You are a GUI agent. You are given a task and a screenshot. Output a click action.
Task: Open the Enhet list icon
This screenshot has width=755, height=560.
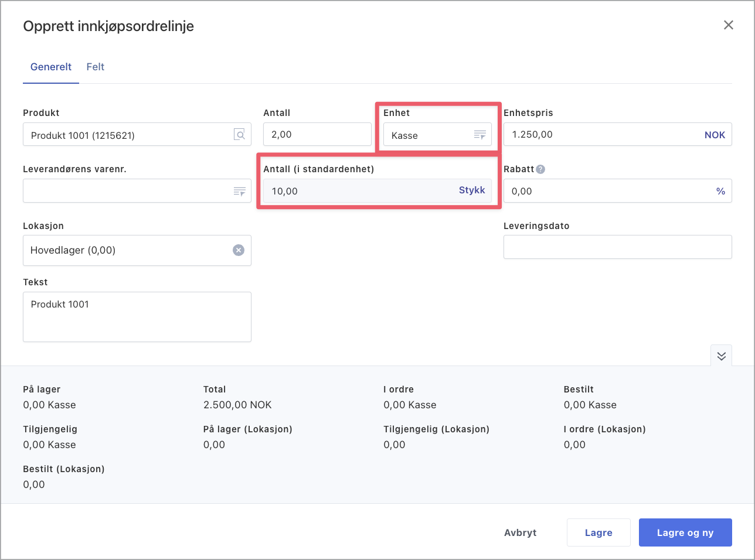click(479, 135)
